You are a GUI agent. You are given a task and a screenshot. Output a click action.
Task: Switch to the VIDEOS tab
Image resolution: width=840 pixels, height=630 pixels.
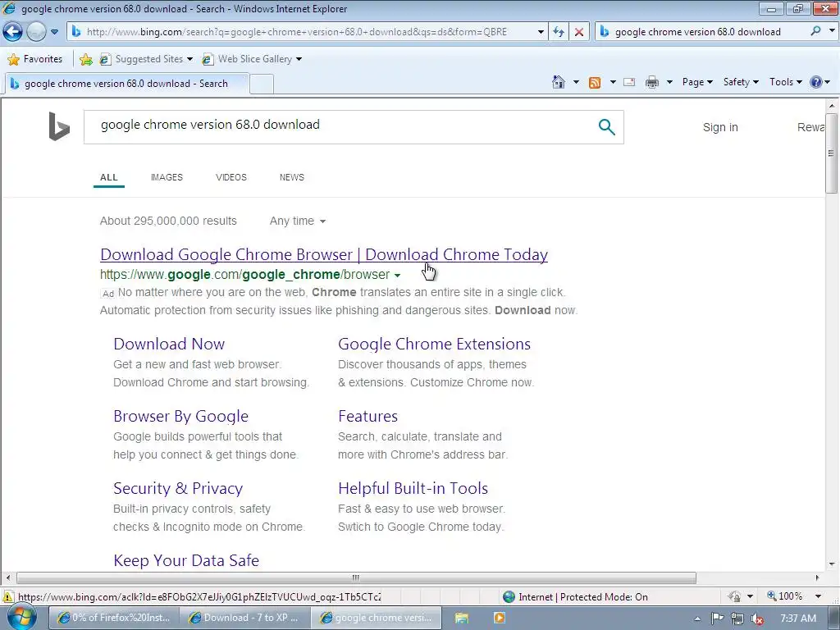[231, 177]
